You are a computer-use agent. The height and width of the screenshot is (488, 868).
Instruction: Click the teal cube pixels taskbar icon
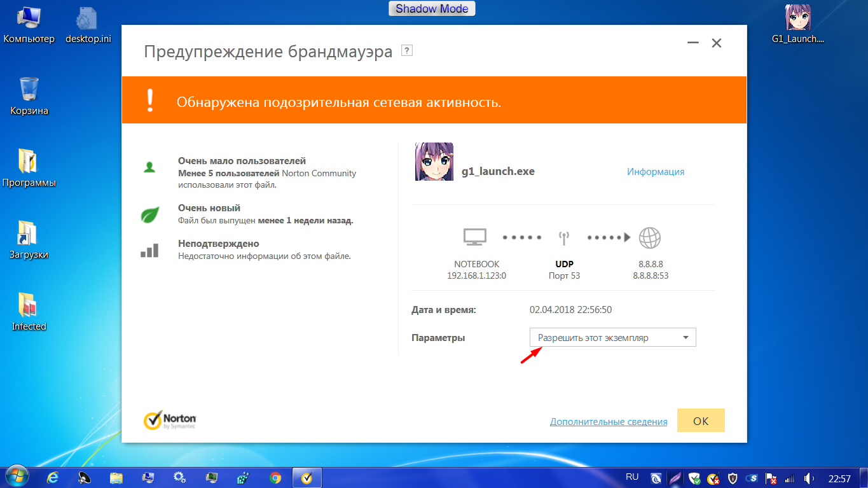pyautogui.click(x=243, y=477)
